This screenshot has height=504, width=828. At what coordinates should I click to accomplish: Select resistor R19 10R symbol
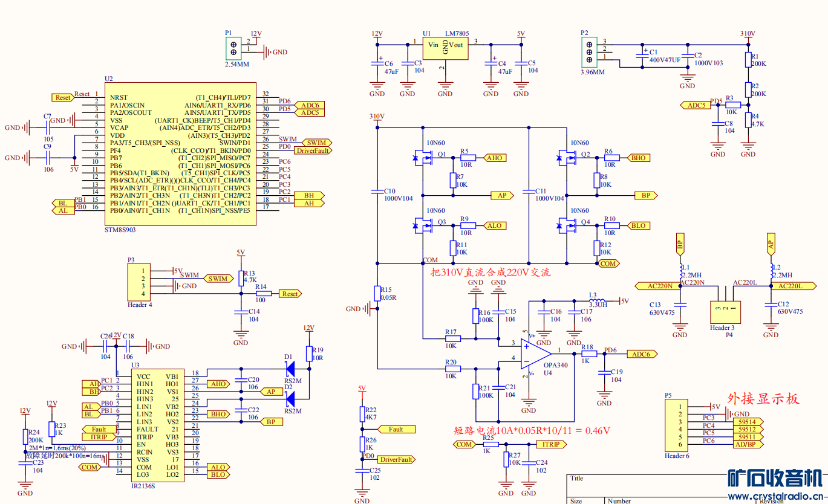309,354
